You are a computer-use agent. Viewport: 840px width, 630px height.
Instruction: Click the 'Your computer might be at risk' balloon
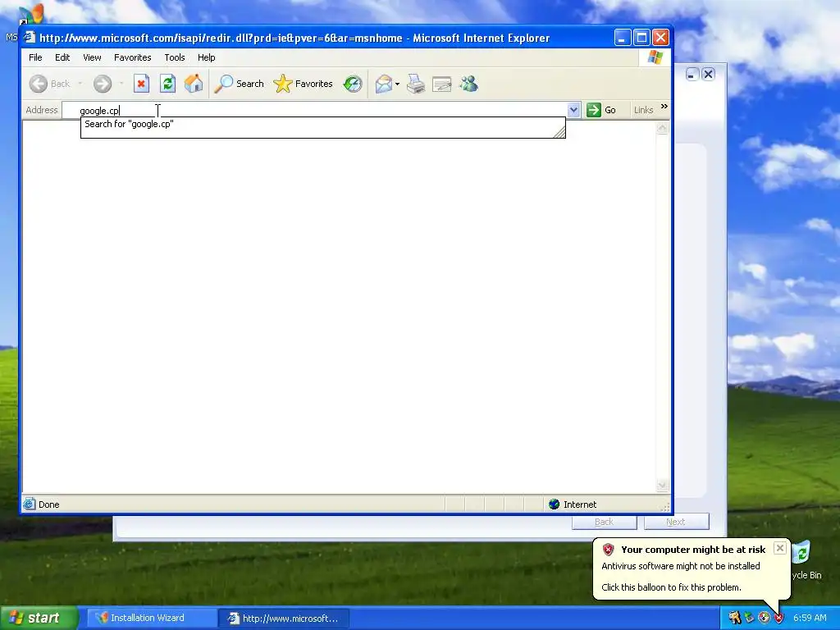click(x=692, y=568)
